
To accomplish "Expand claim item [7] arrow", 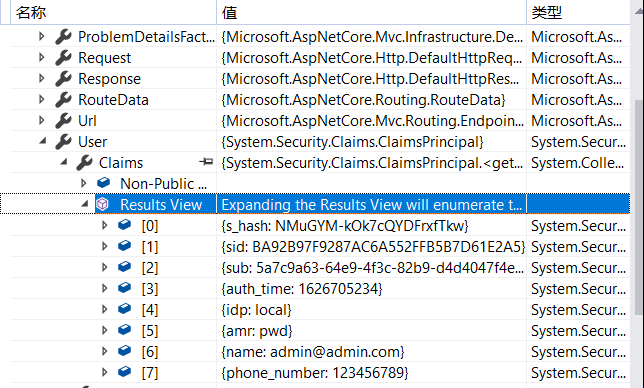I will (104, 372).
